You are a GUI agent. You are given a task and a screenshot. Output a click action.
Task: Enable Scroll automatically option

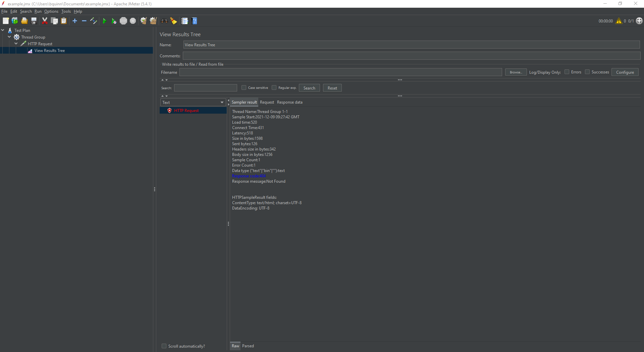coord(164,346)
